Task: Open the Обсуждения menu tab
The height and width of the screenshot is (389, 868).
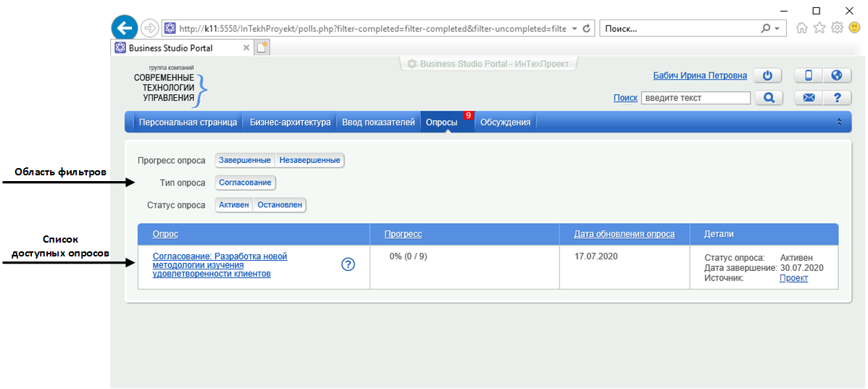Action: pos(505,122)
